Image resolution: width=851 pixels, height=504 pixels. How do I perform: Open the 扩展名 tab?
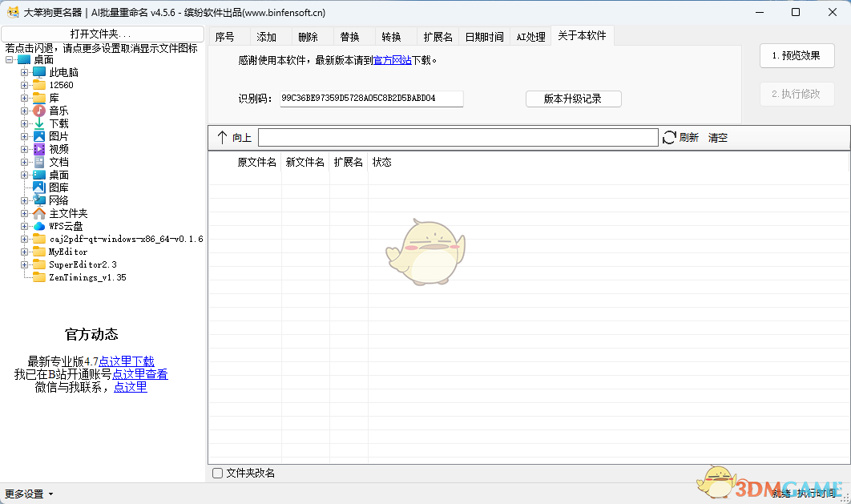pyautogui.click(x=437, y=36)
